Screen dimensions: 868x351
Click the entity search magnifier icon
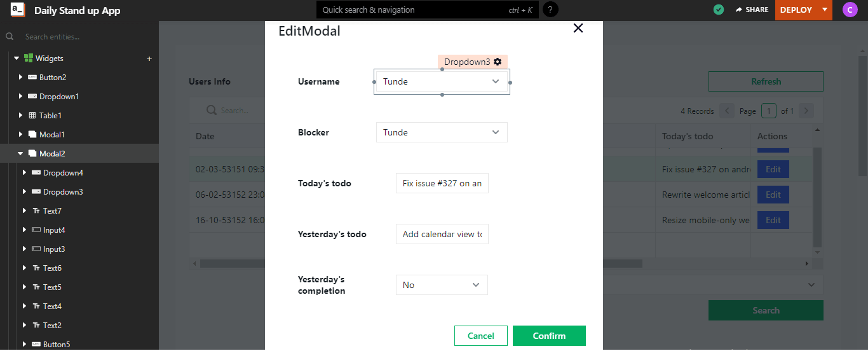pos(10,37)
